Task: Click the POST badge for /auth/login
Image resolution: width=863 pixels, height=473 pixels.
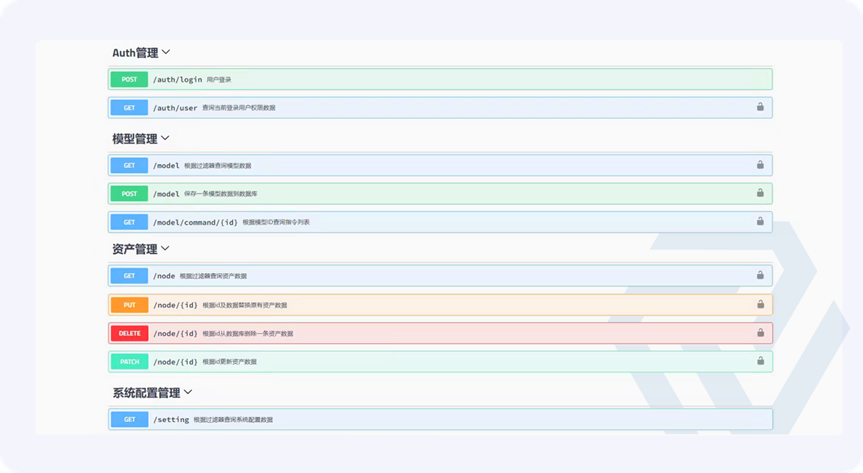Action: pos(129,79)
